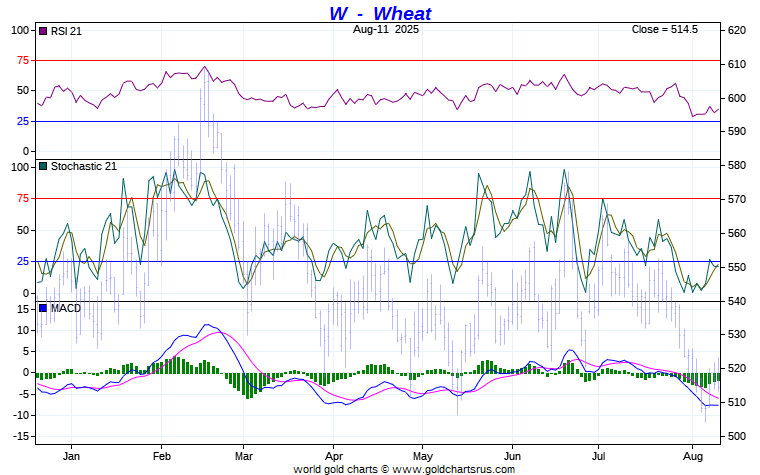Click the 550 price axis label
The image size is (760, 475).
(x=737, y=267)
